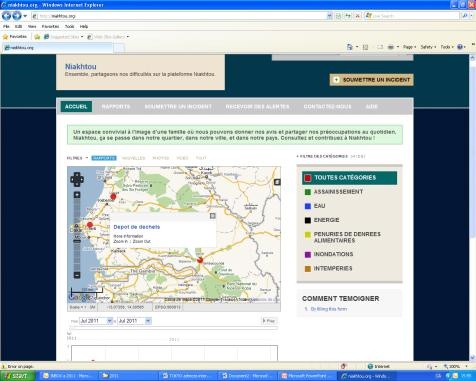Click the yellow Soumettre un incident button

tap(371, 80)
